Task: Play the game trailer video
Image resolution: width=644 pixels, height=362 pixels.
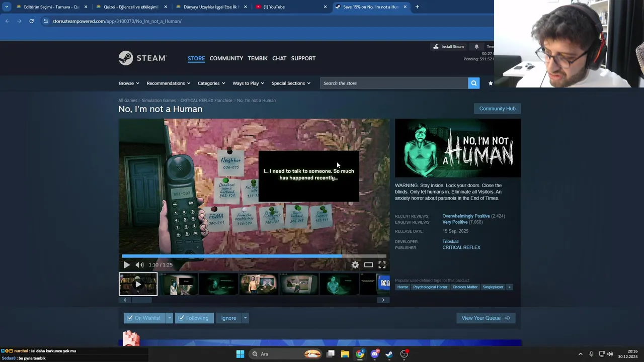Action: click(126, 265)
